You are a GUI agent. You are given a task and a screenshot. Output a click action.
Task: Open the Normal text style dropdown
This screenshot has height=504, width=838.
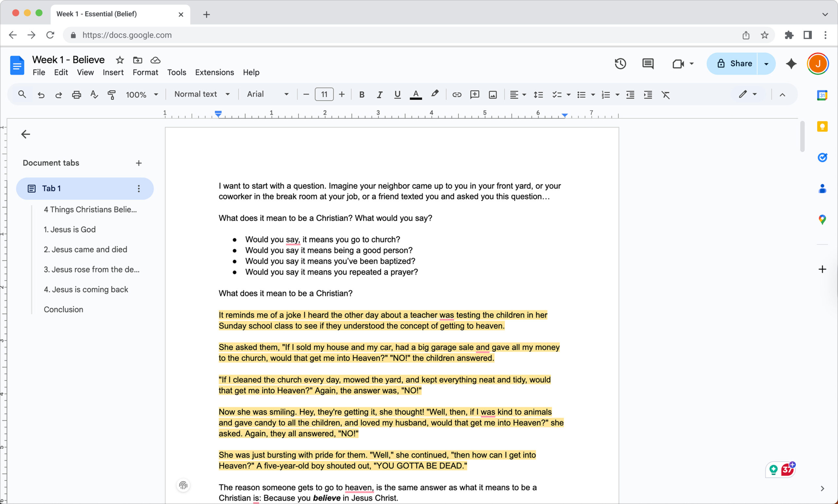(202, 94)
